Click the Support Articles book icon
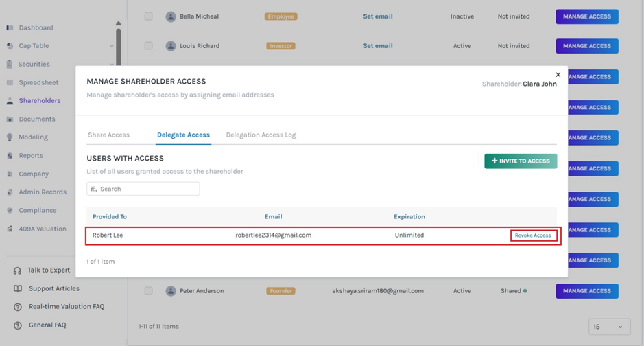 tap(18, 288)
